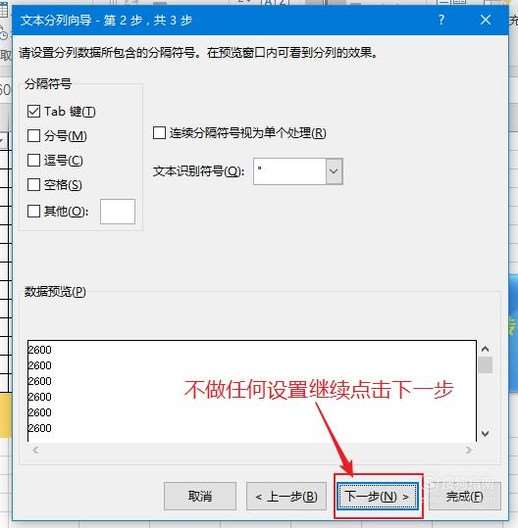The image size is (518, 528).
Task: Close the text-to-columns wizard dialog
Action: click(x=485, y=20)
